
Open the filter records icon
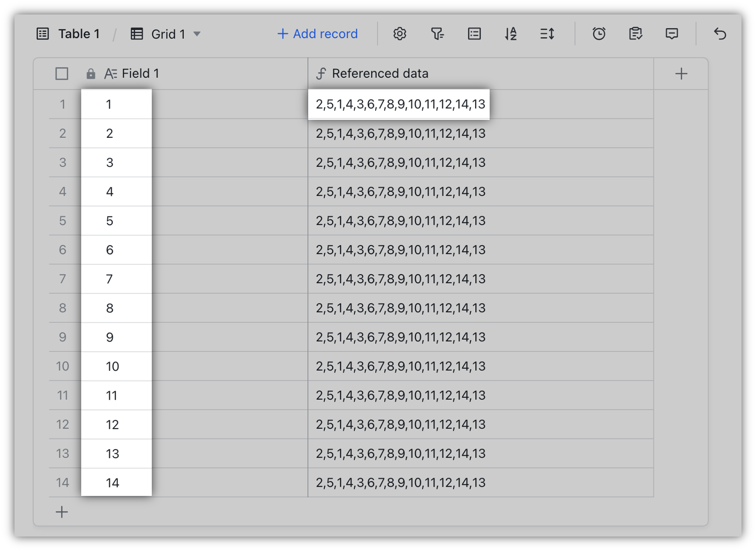(437, 34)
